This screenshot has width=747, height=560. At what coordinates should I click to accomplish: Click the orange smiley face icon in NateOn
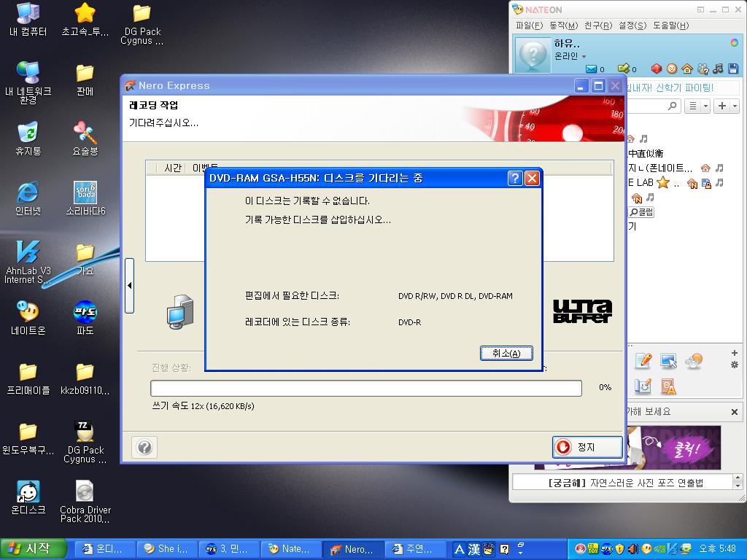[x=672, y=69]
